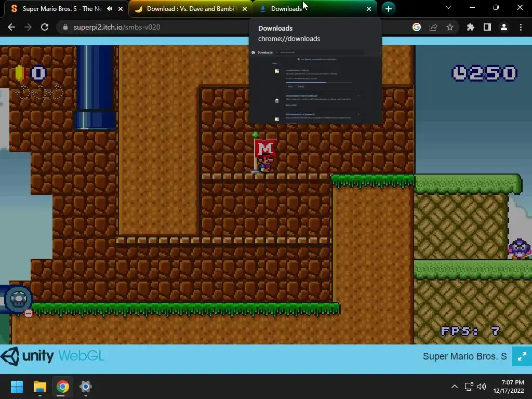Open the tab search dropdown chevron
The image size is (532, 399).
pyautogui.click(x=448, y=7)
